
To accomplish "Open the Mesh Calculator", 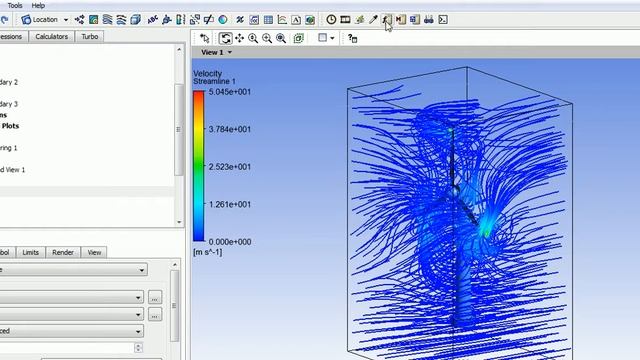I will click(x=415, y=20).
